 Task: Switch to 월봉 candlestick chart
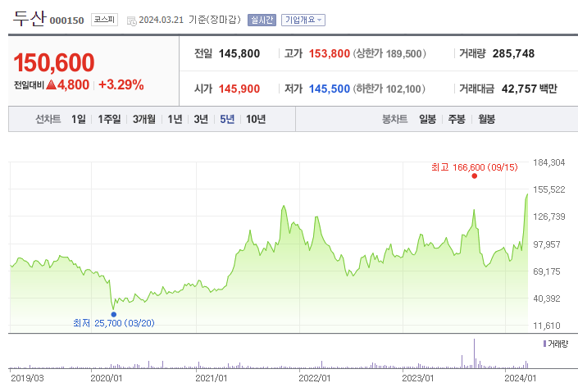[x=486, y=119]
